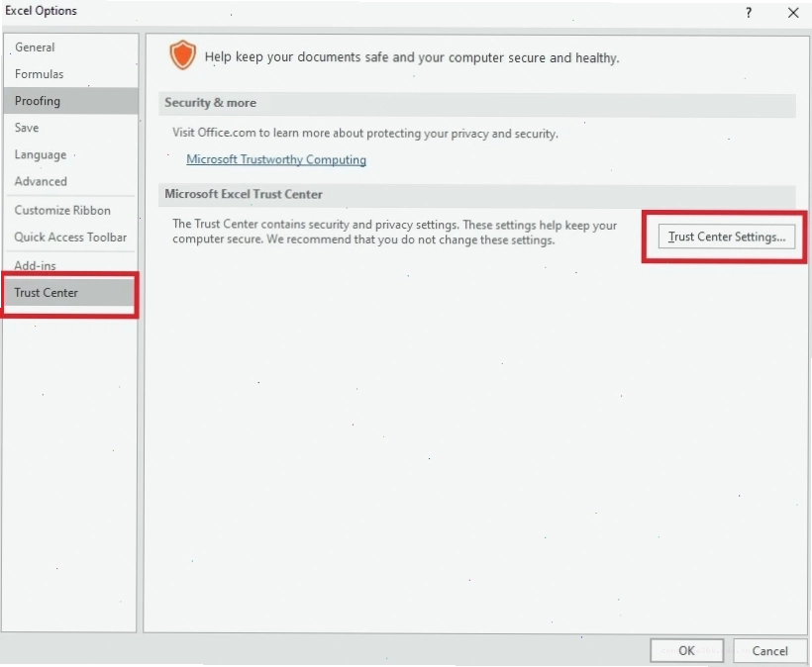The width and height of the screenshot is (812, 667).
Task: Select Quick Access Toolbar category
Action: point(70,237)
